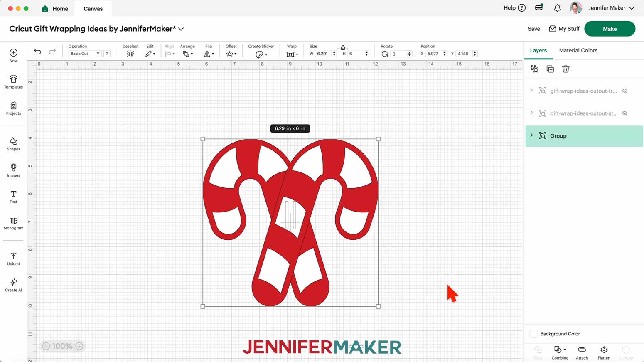Image resolution: width=644 pixels, height=362 pixels.
Task: Open the Operation Basic Cut dropdown
Action: click(x=85, y=54)
